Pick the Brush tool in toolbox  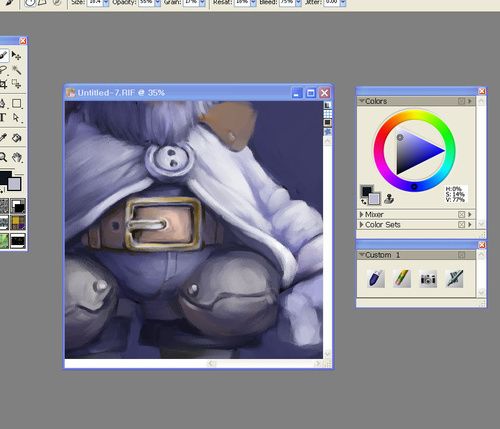[3, 55]
